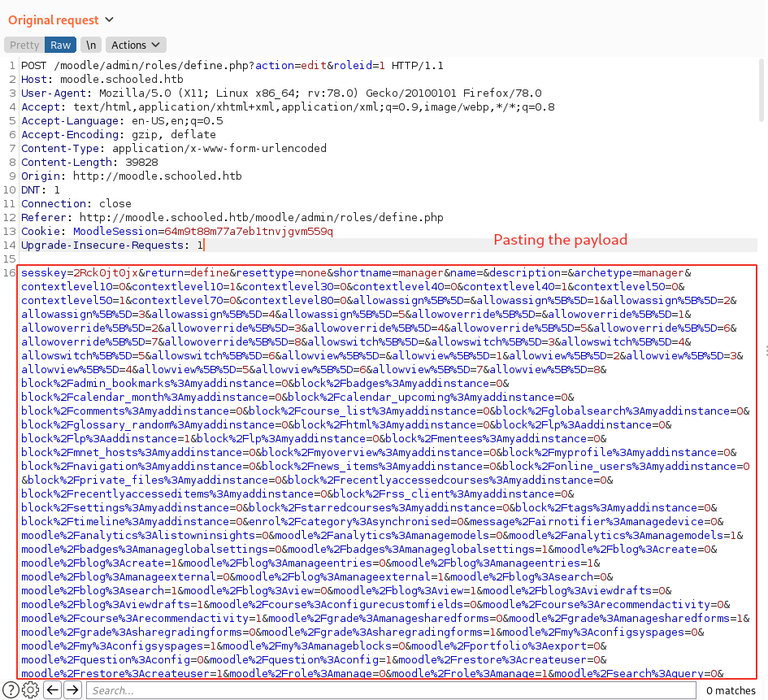This screenshot has height=700, width=768.
Task: Click the moodle%2Fquestion%3Aconfig=0 parameter
Action: tap(112, 660)
